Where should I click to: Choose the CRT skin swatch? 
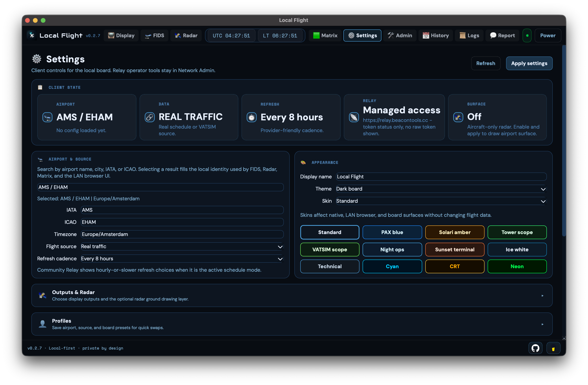[455, 266]
